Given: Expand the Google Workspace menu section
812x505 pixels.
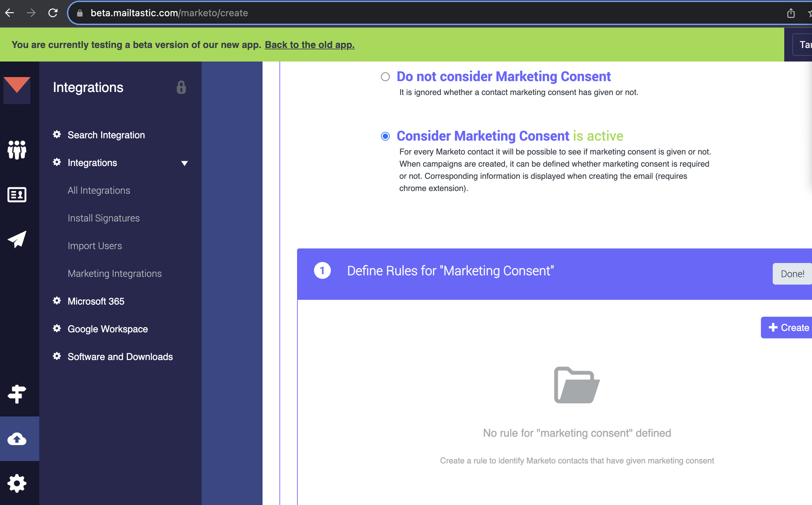Looking at the screenshot, I should [x=107, y=329].
